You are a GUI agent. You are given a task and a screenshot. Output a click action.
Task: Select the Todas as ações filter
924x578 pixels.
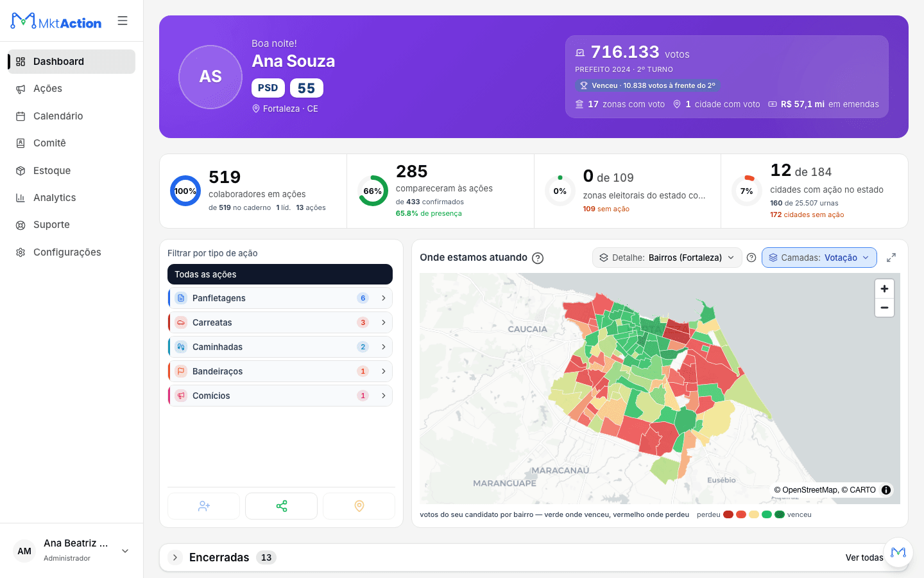pos(280,274)
